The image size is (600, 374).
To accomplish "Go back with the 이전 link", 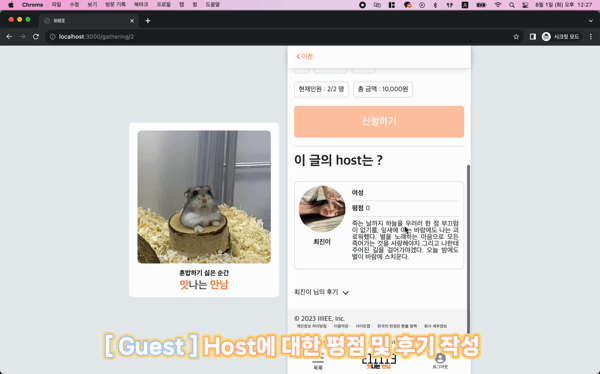I will (x=305, y=56).
